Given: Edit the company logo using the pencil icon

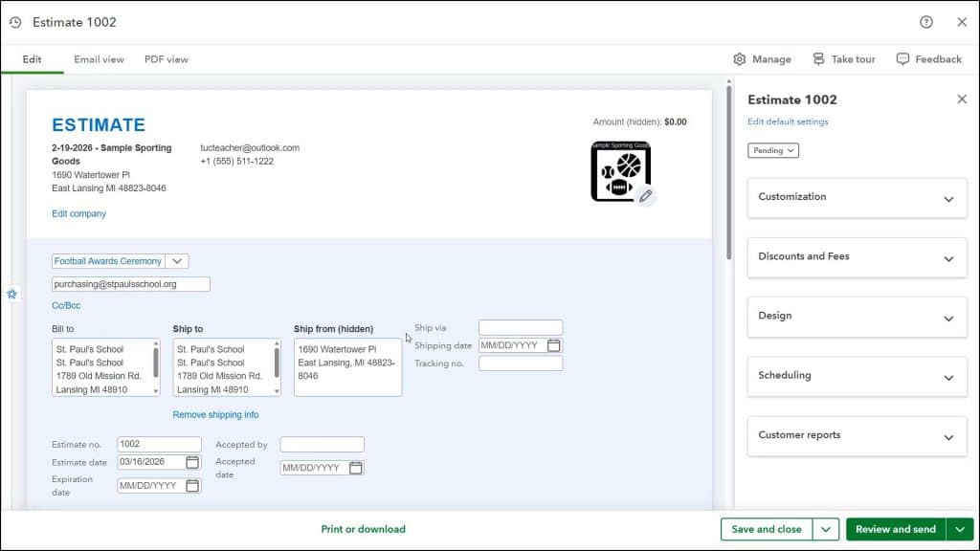Looking at the screenshot, I should pyautogui.click(x=646, y=196).
